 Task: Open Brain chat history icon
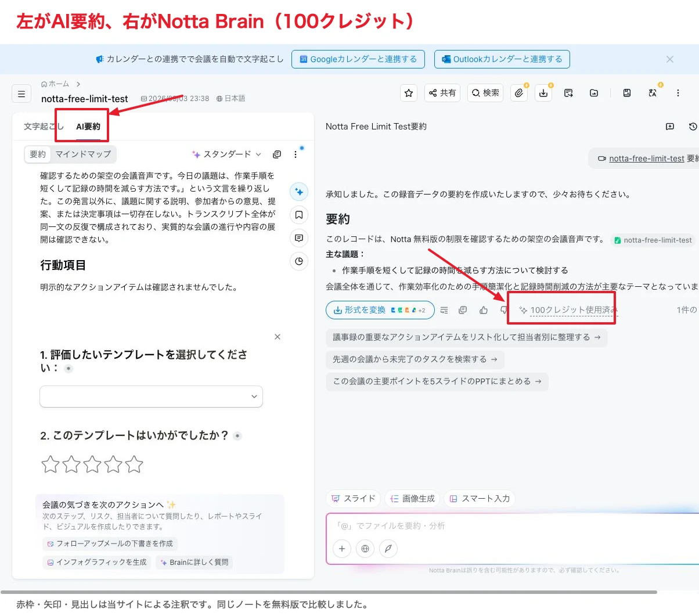693,127
